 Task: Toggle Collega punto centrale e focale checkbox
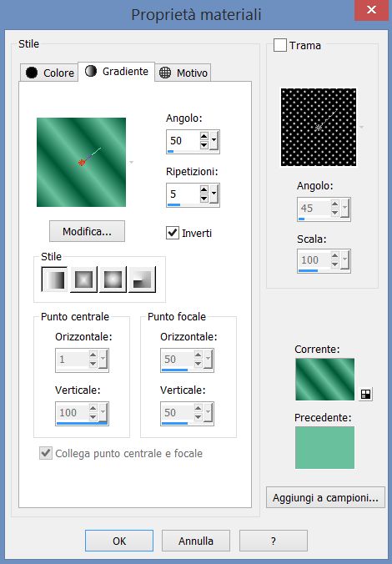[46, 453]
